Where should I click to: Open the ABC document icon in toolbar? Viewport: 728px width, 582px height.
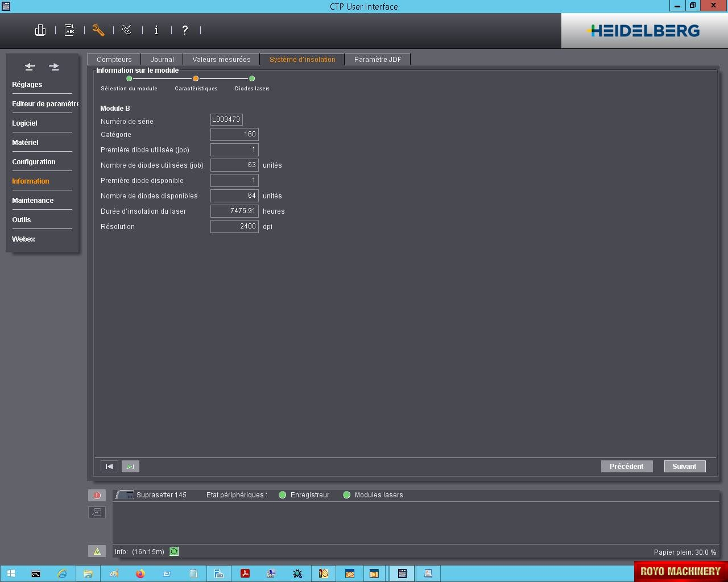69,30
